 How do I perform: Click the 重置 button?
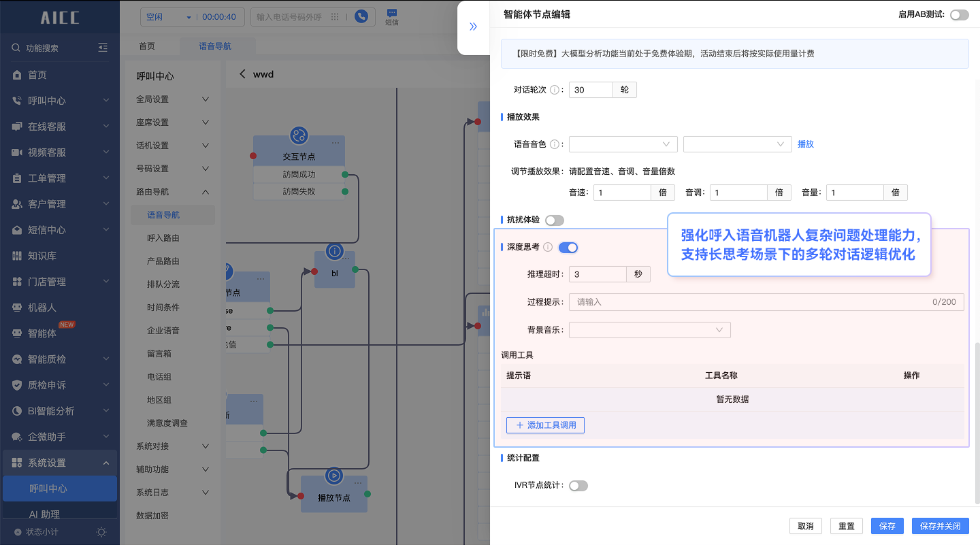pyautogui.click(x=847, y=526)
